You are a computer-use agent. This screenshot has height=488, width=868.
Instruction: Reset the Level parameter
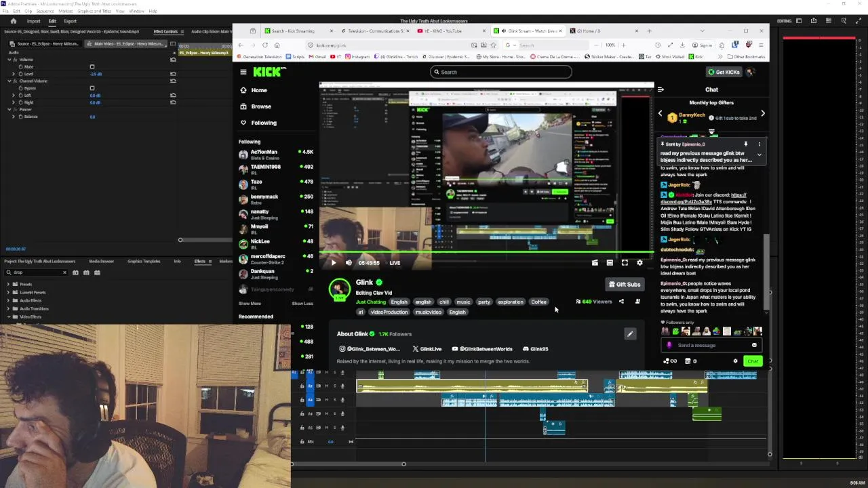click(173, 74)
